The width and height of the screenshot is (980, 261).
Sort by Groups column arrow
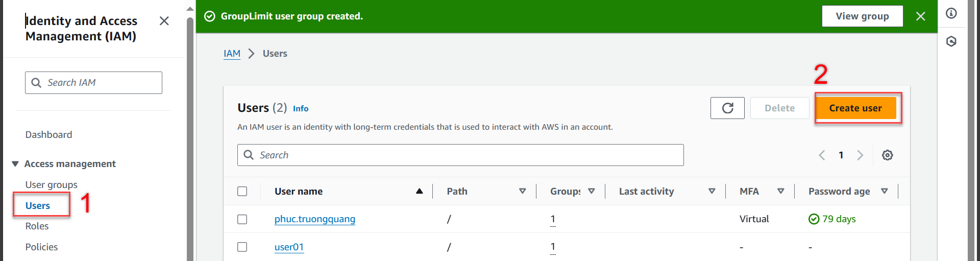point(591,191)
